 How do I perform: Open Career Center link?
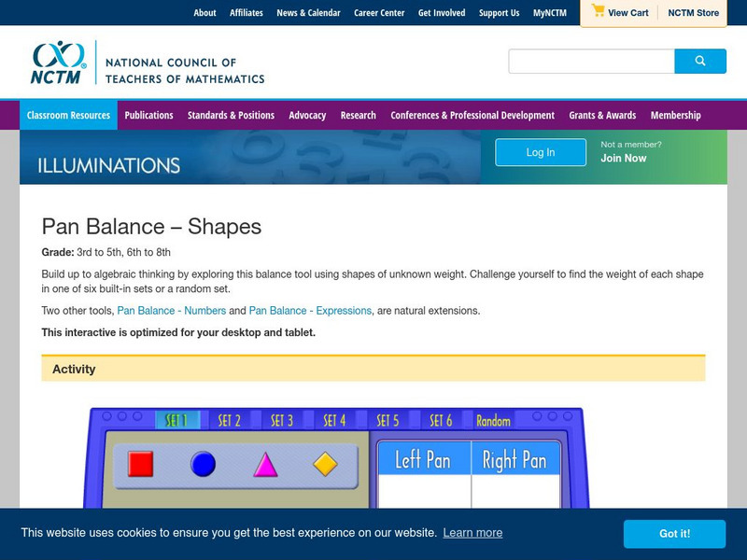coord(379,13)
